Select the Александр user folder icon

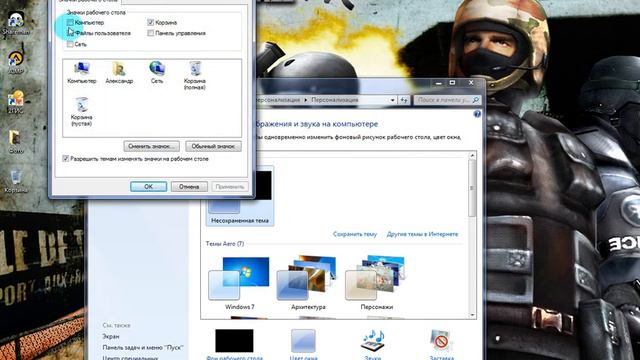pyautogui.click(x=119, y=73)
